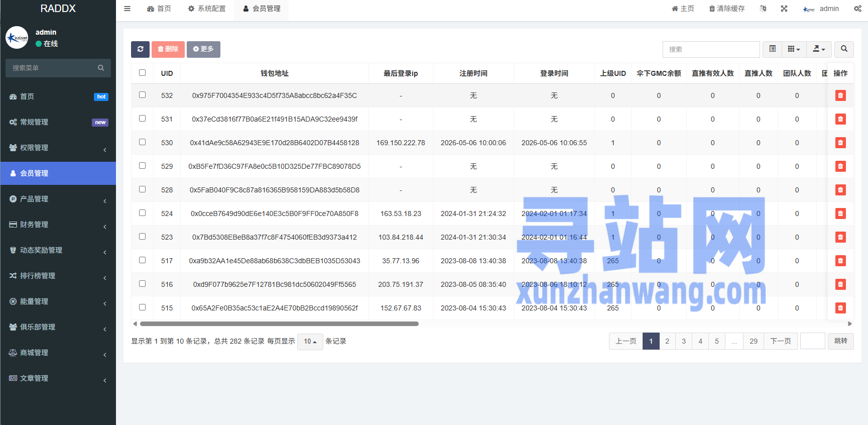The image size is (868, 425).
Task: Click the fullscreen expand icon
Action: pyautogui.click(x=784, y=9)
